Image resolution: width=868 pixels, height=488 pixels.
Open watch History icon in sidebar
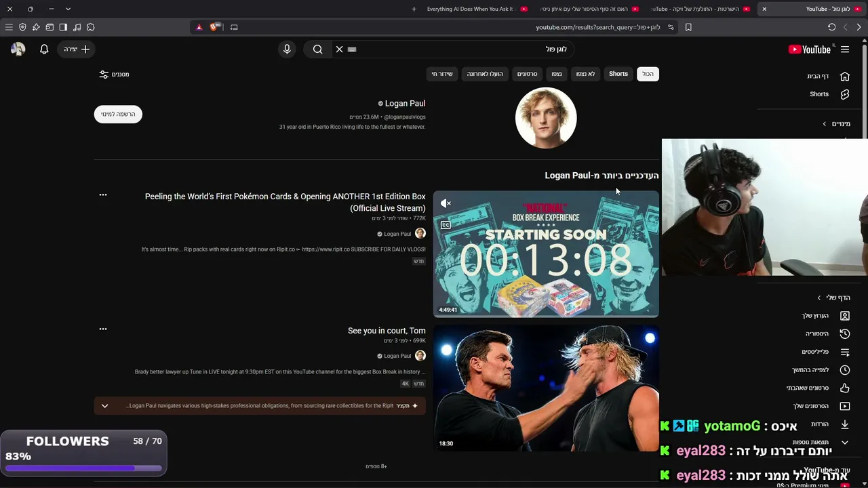(x=845, y=334)
